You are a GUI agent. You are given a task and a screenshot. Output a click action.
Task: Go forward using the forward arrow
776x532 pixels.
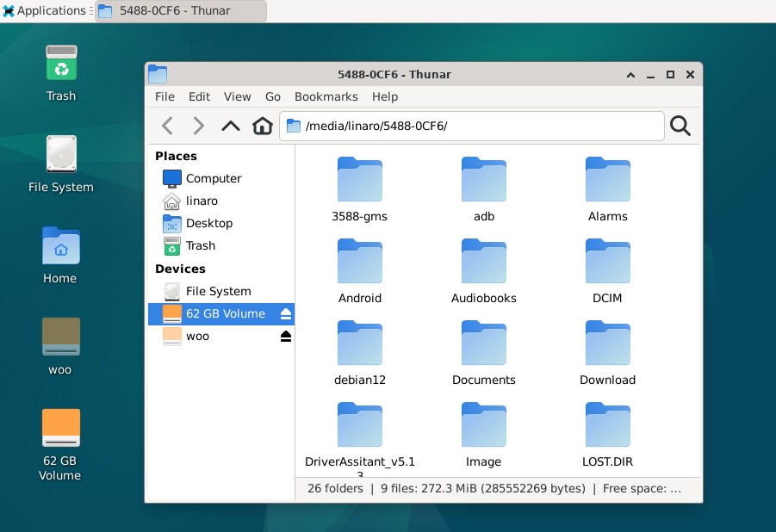pos(198,126)
